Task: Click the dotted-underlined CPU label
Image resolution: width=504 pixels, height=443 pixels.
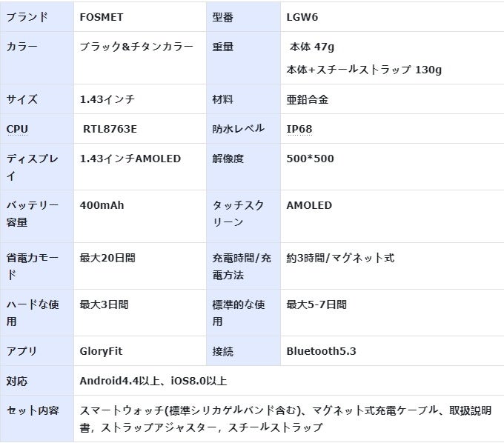Action: (17, 129)
